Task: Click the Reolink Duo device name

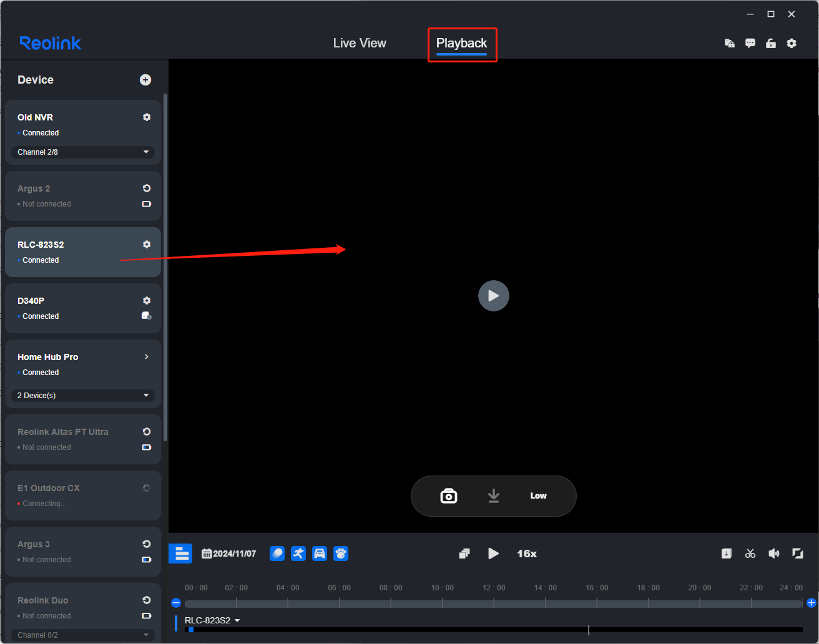Action: (43, 600)
